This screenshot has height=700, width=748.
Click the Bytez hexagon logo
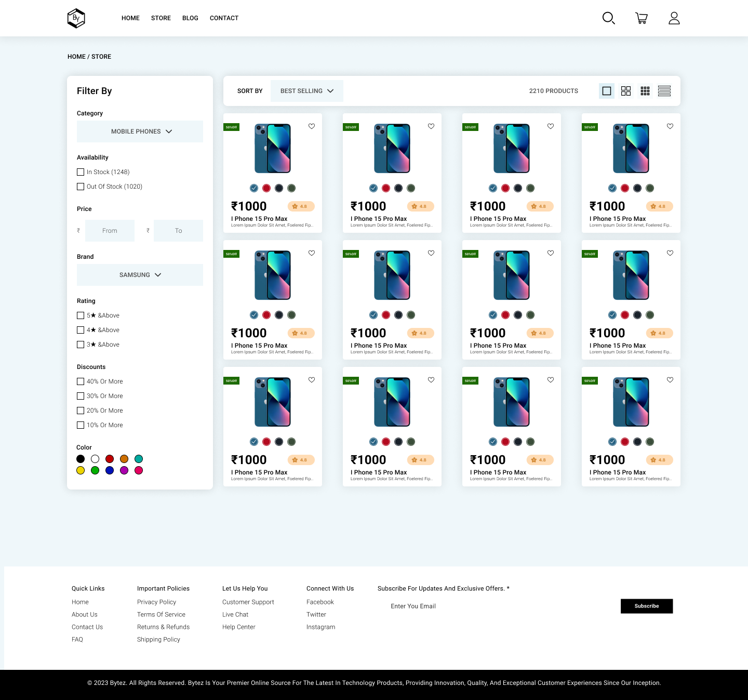[x=76, y=18]
